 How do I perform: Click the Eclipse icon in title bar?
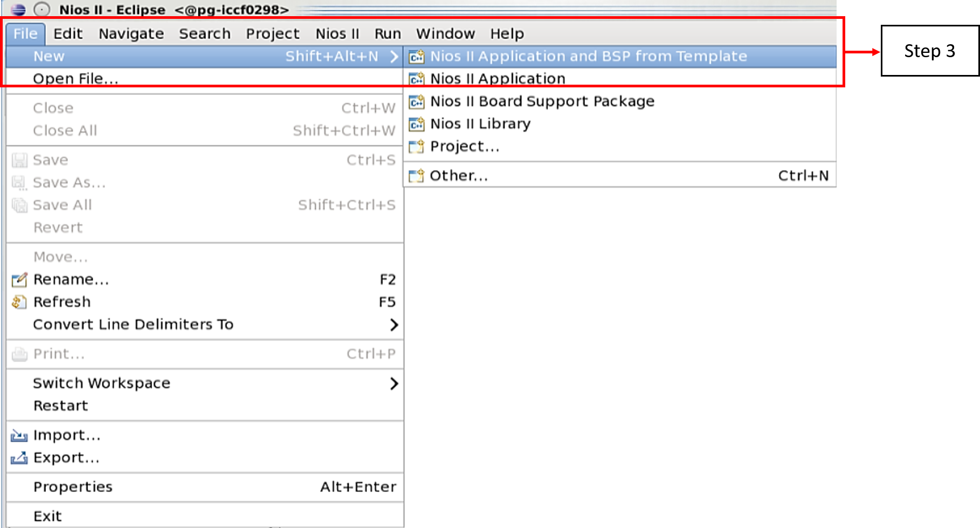pos(18,9)
